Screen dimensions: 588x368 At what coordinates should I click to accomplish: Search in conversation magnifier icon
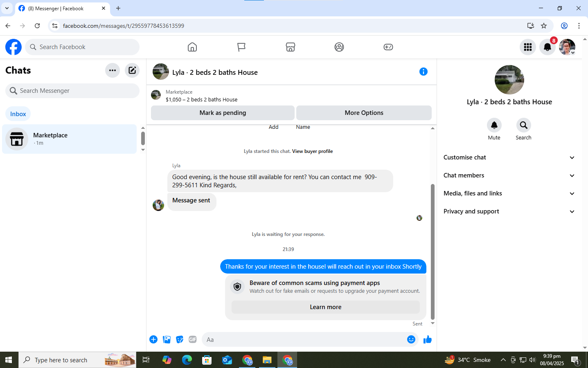524,125
